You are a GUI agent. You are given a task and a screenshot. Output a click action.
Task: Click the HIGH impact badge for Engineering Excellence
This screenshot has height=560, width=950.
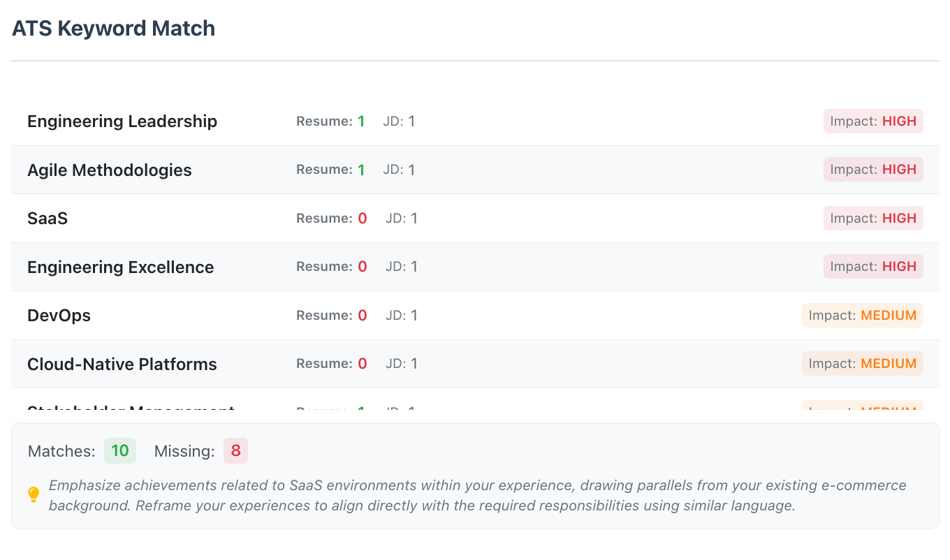click(x=873, y=267)
